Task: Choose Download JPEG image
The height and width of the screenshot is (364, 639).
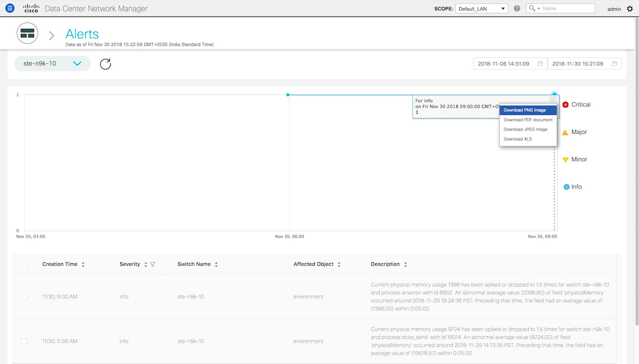Action: point(528,129)
